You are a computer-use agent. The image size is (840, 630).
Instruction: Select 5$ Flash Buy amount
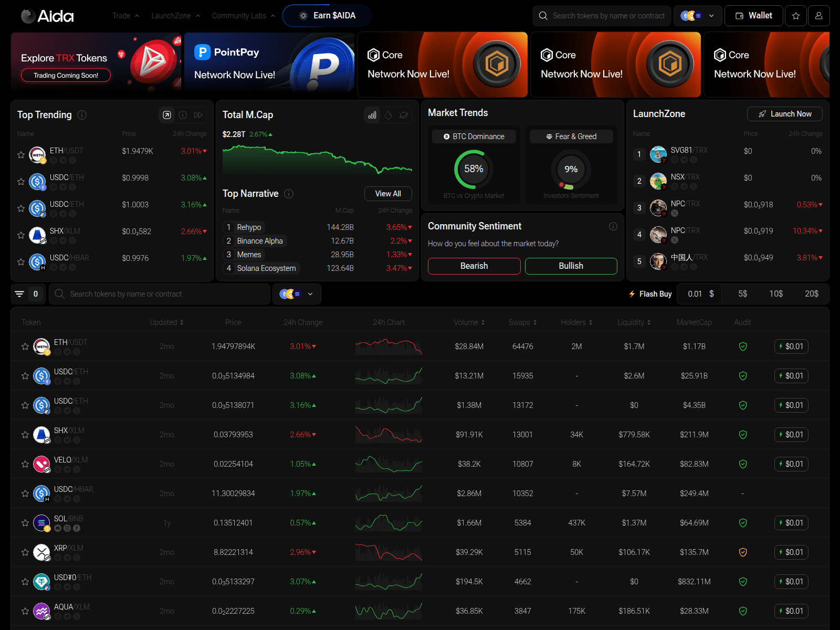click(x=742, y=294)
